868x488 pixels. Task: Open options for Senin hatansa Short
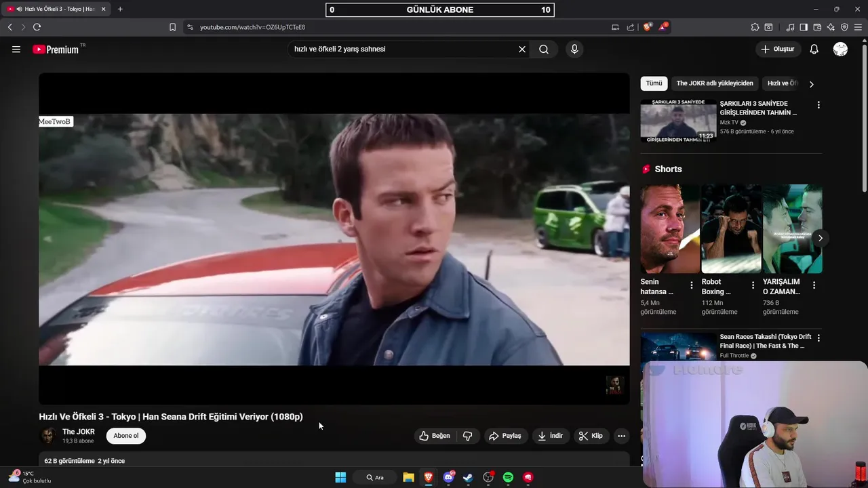[692, 285]
